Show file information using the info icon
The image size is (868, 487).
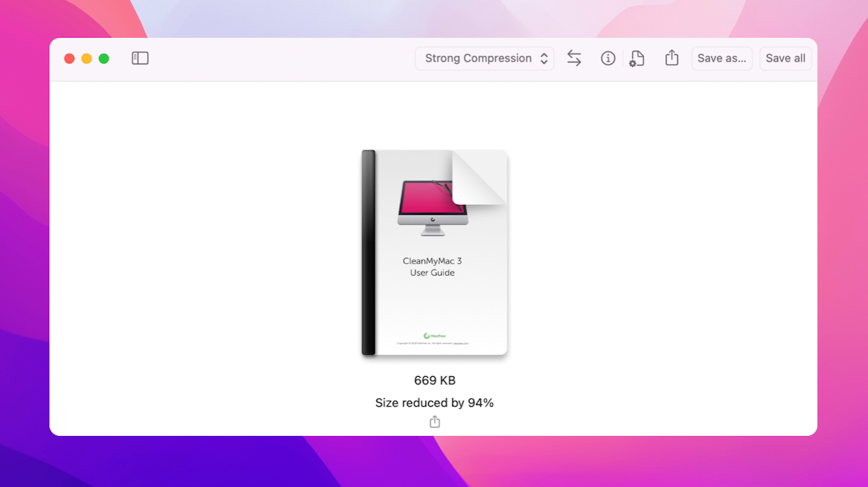[608, 58]
